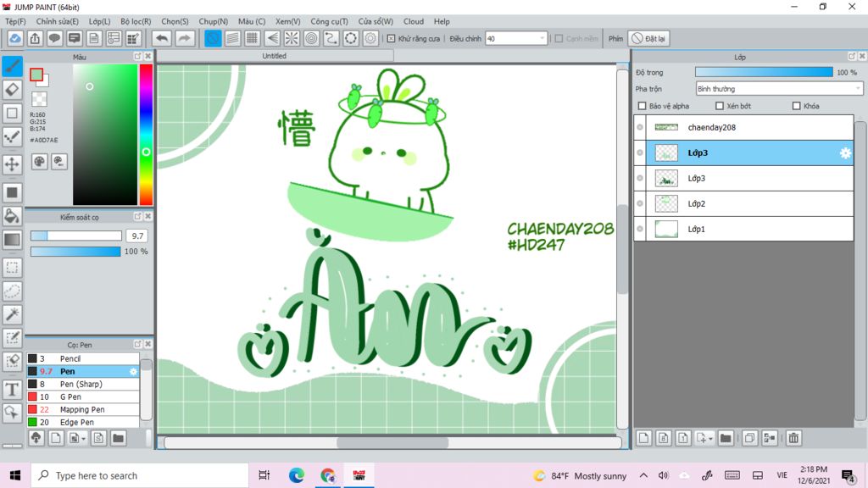This screenshot has width=868, height=488.
Task: Select the Lasso selection tool
Action: pos(12,291)
